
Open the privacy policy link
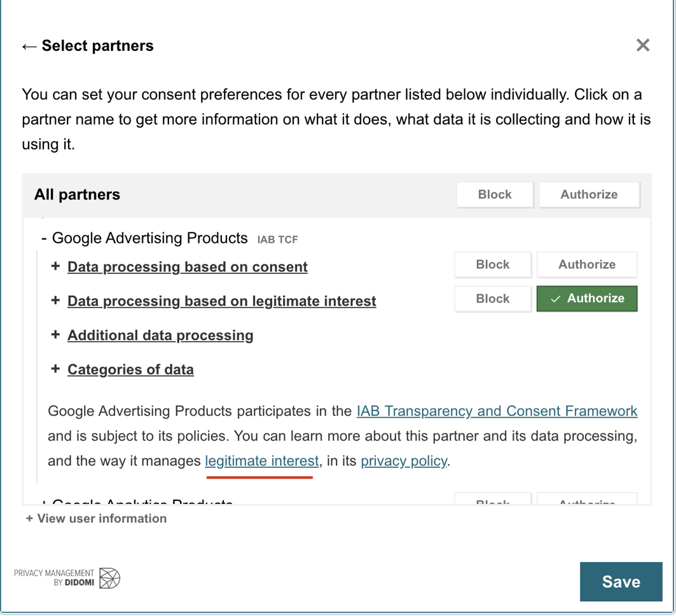pos(404,461)
